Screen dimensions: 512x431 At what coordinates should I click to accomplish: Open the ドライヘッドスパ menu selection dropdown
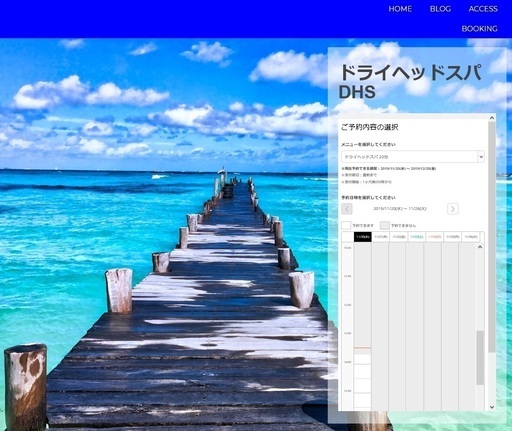[x=413, y=157]
